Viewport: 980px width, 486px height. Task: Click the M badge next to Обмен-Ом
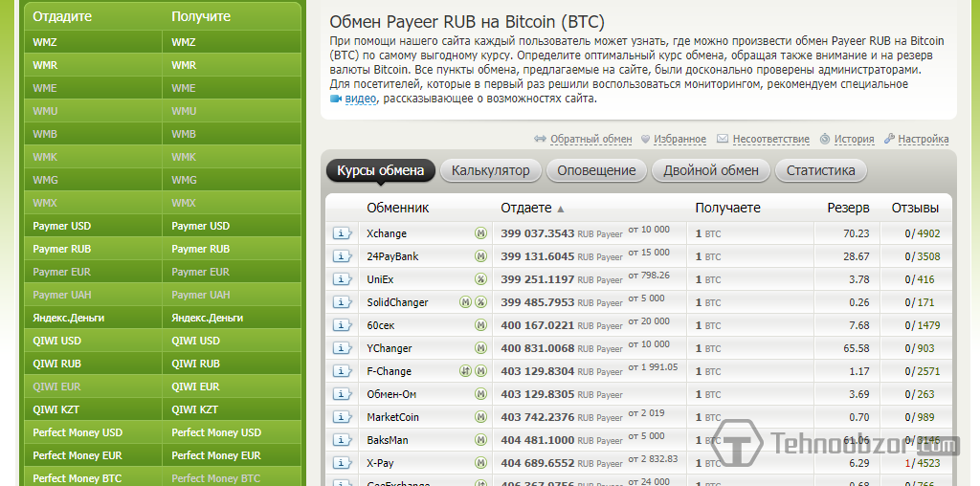pyautogui.click(x=480, y=394)
